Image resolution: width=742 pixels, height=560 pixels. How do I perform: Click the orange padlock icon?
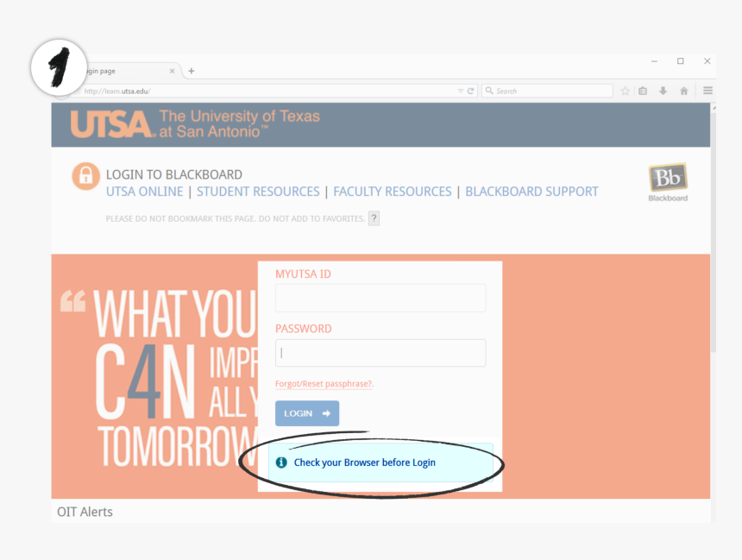coord(85,177)
